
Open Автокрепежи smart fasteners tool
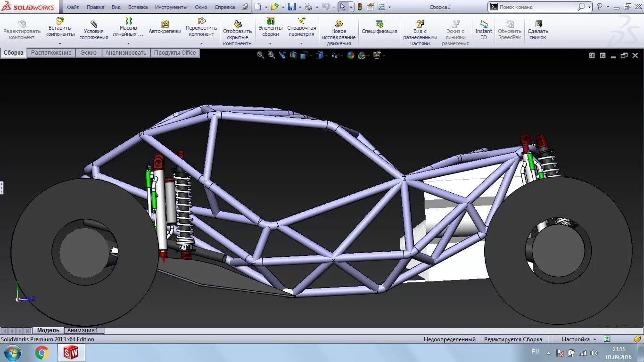165,28
